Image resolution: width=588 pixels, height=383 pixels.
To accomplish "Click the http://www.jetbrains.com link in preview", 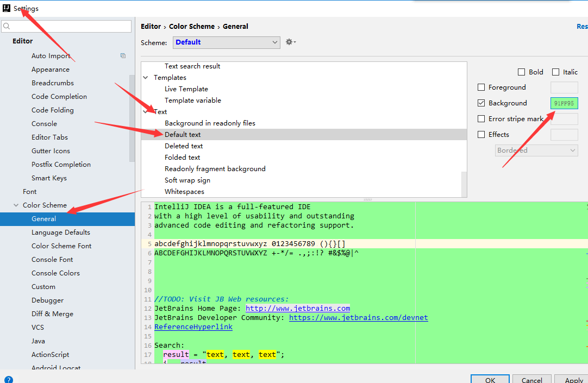I will click(298, 309).
